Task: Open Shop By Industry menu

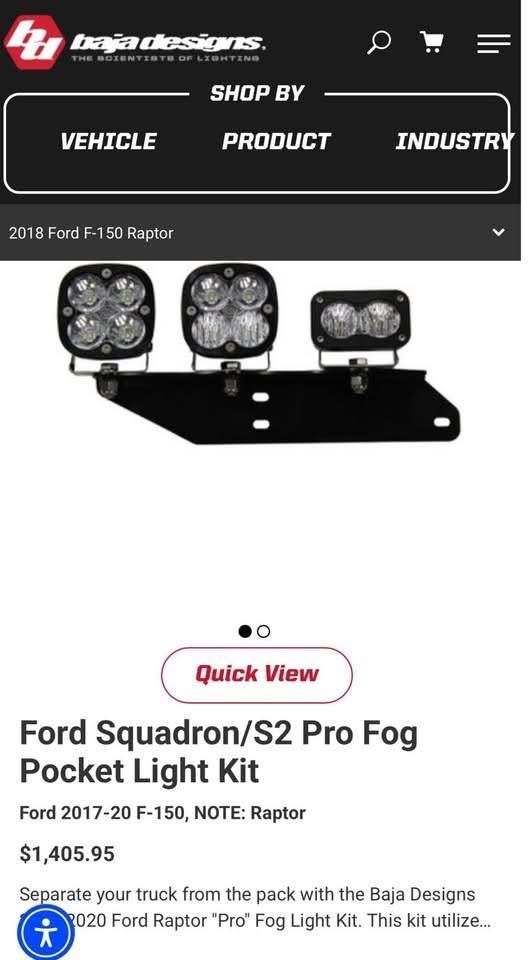Action: point(454,141)
